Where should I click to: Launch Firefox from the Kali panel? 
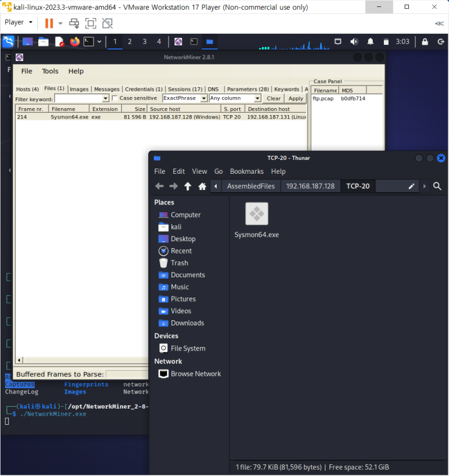tap(74, 41)
